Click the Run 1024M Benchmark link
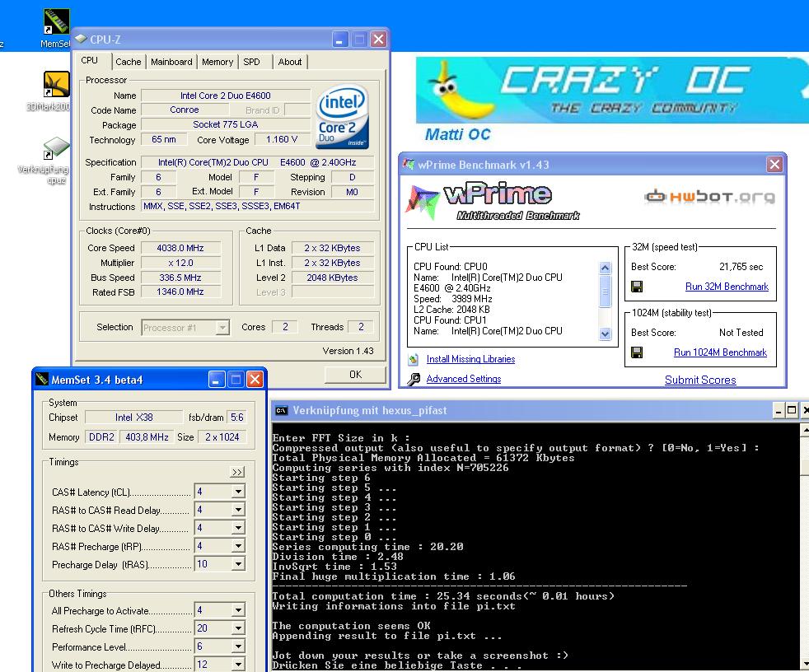809x672 pixels. point(720,352)
